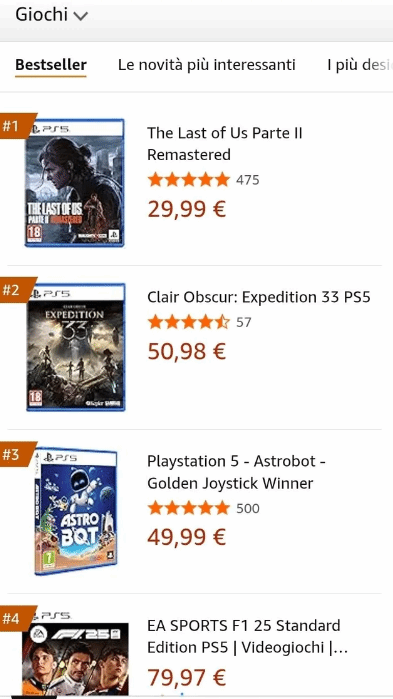Open The Last of Us Parte II cover image
This screenshot has height=699, width=393.
click(x=74, y=183)
